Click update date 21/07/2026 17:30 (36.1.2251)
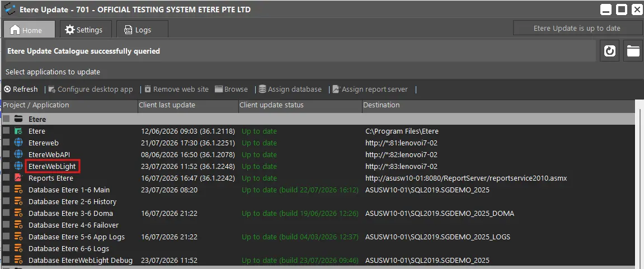The height and width of the screenshot is (269, 644). 188,143
